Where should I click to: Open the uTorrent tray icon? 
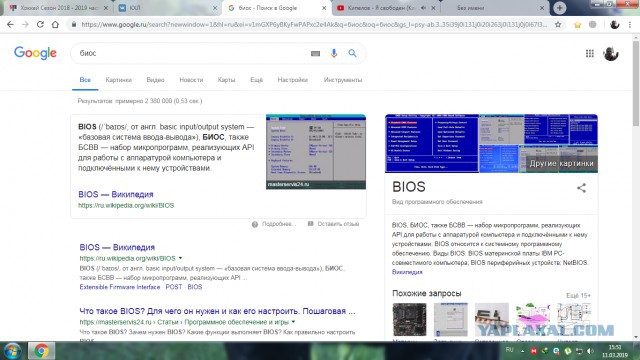coord(568,351)
